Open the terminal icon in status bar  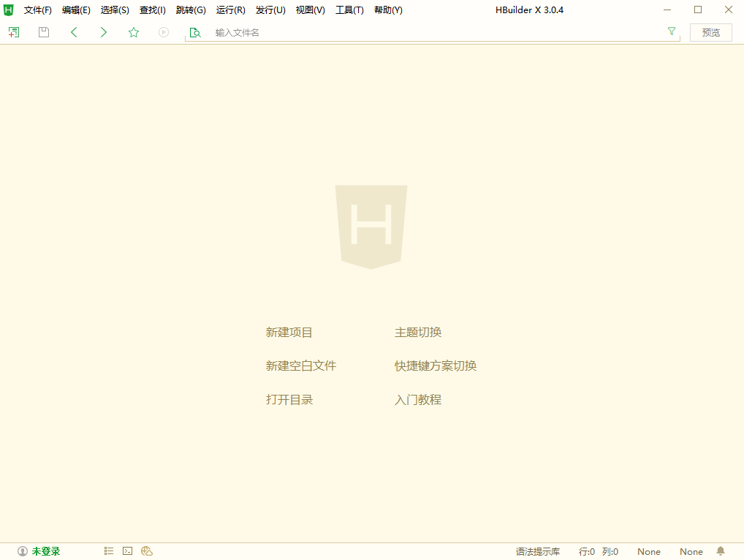(128, 551)
